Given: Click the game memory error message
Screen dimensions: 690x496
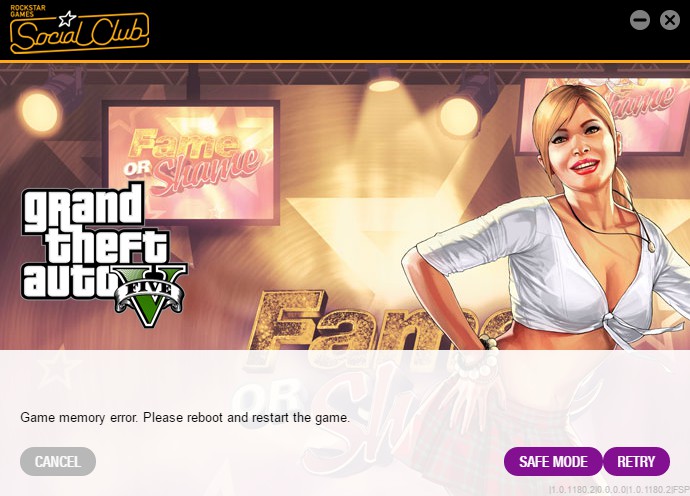Looking at the screenshot, I should [x=185, y=417].
